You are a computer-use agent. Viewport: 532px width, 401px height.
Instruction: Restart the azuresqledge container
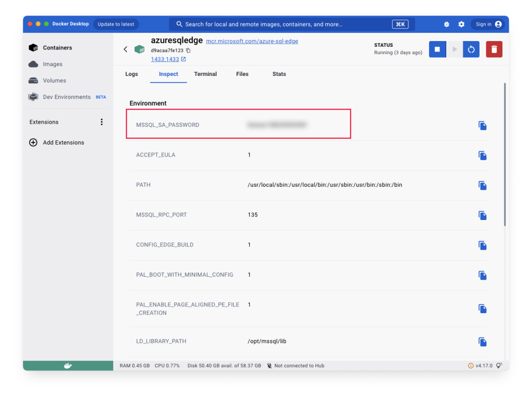tap(471, 49)
